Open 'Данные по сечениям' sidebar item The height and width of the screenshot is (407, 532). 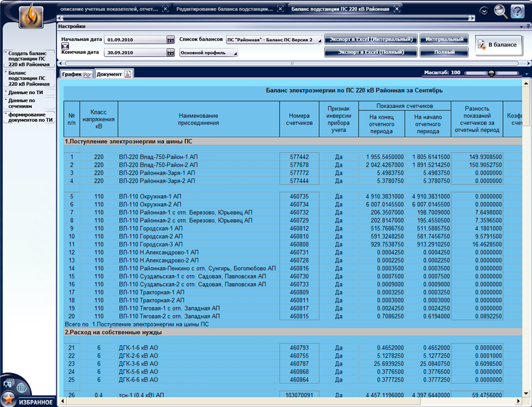(29, 104)
